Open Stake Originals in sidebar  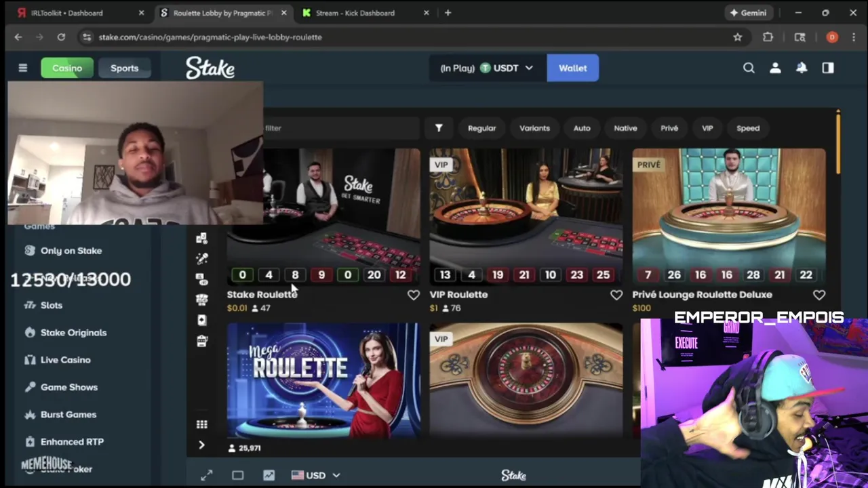[x=73, y=333]
